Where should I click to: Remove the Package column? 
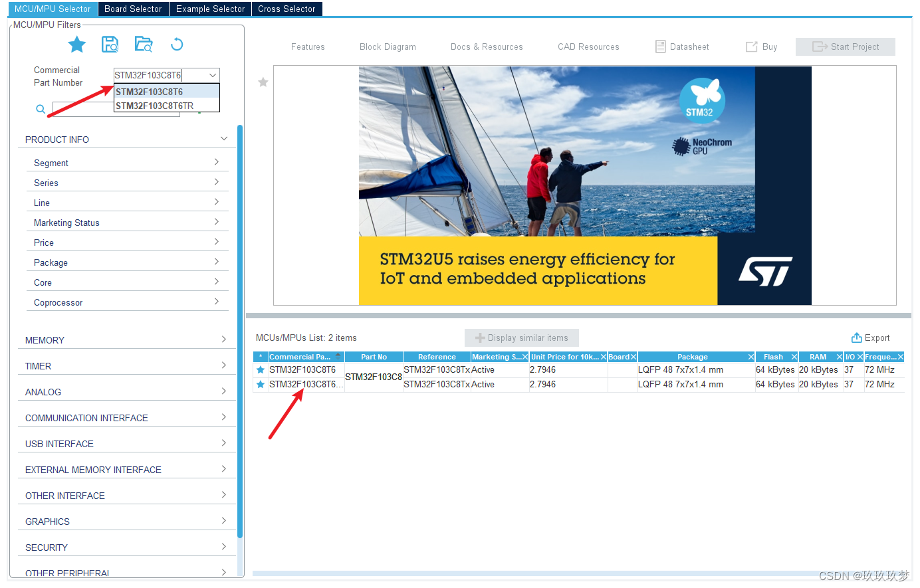tap(751, 357)
